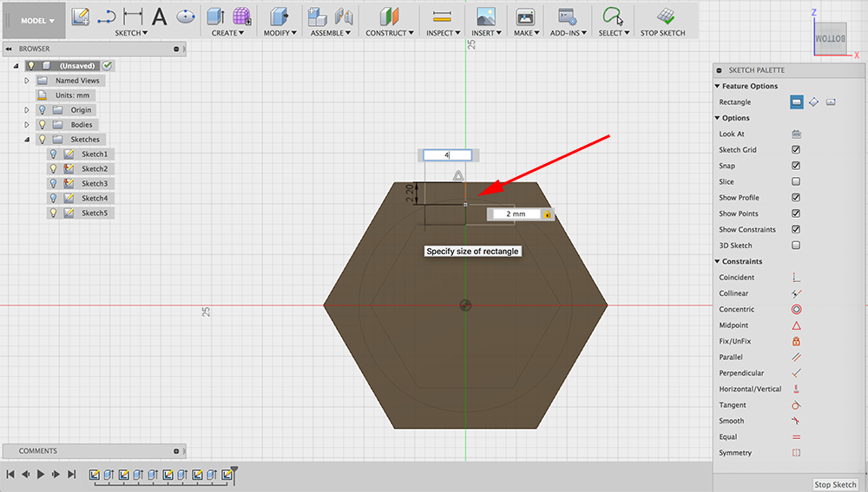Apply the Coincident constraint
Image resolution: width=868 pixels, height=492 pixels.
[796, 278]
